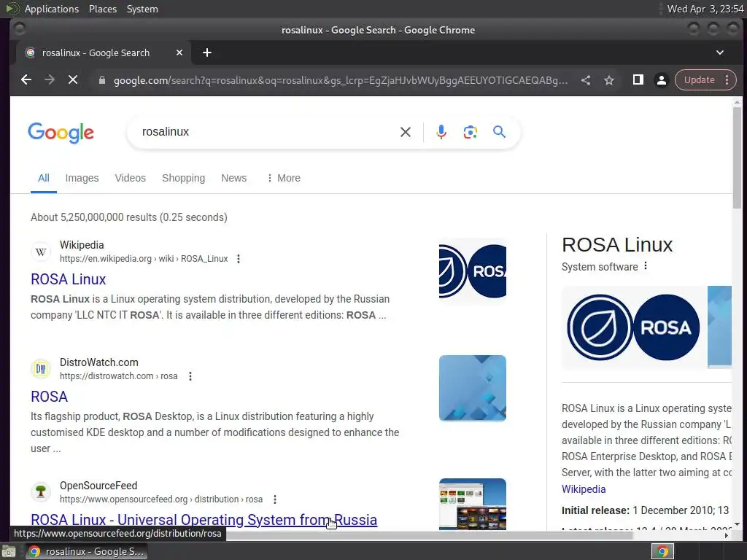Bookmark this page with the star icon
The image size is (747, 560).
(609, 80)
